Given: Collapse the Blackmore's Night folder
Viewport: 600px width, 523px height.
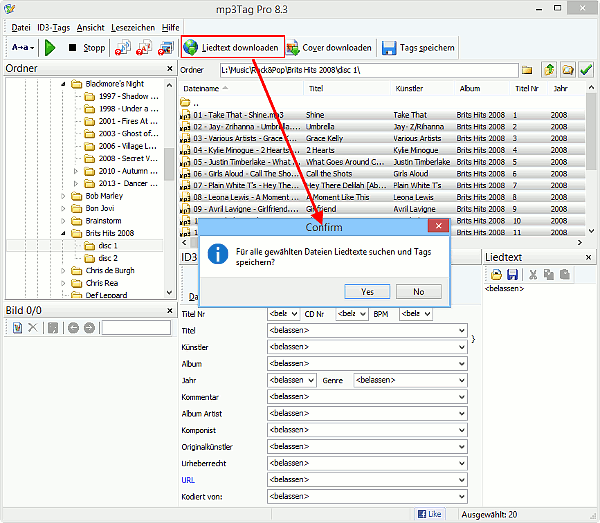Looking at the screenshot, I should 63,84.
